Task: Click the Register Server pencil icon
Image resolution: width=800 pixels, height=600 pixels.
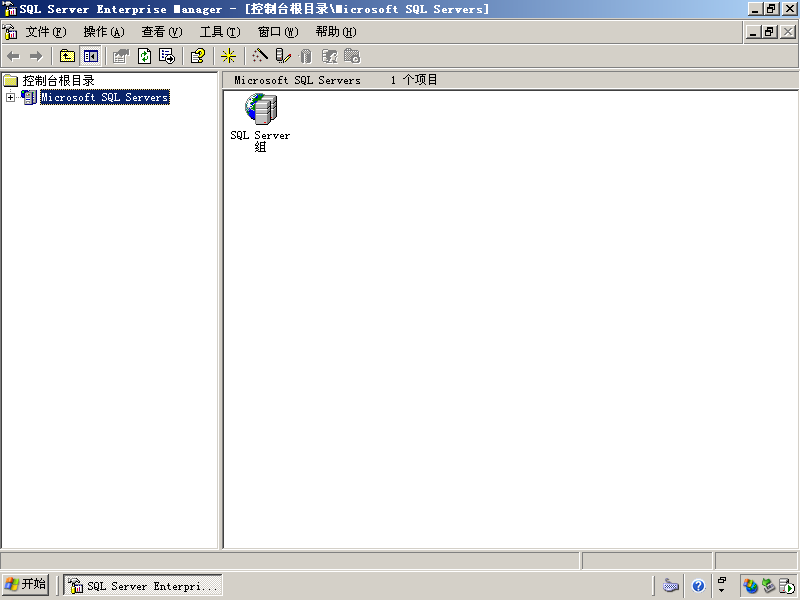Action: pos(283,56)
